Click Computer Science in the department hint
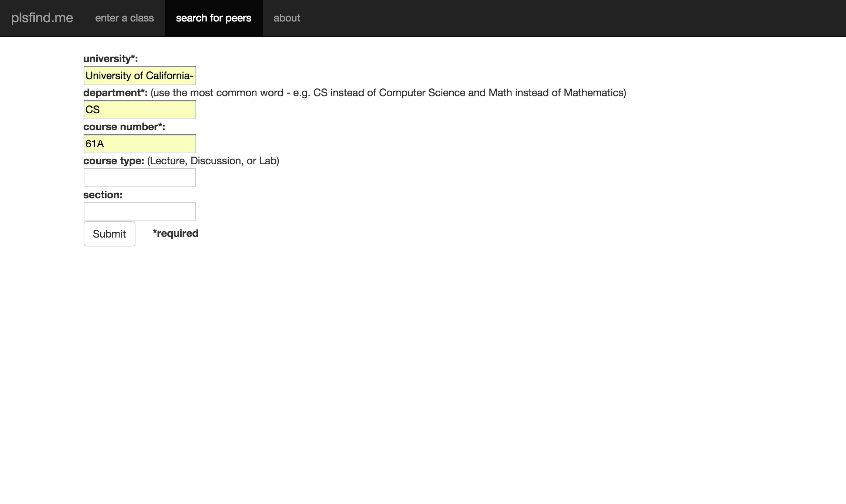 [x=422, y=93]
